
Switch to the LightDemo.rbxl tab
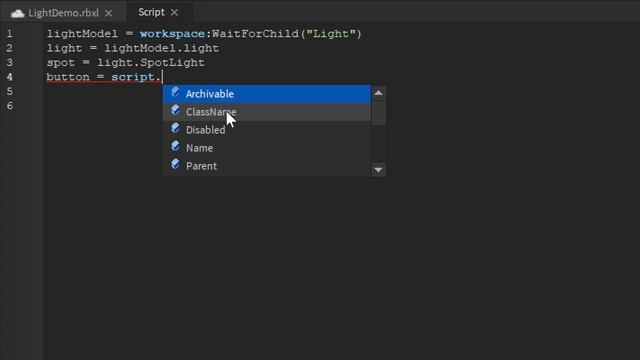tap(63, 13)
